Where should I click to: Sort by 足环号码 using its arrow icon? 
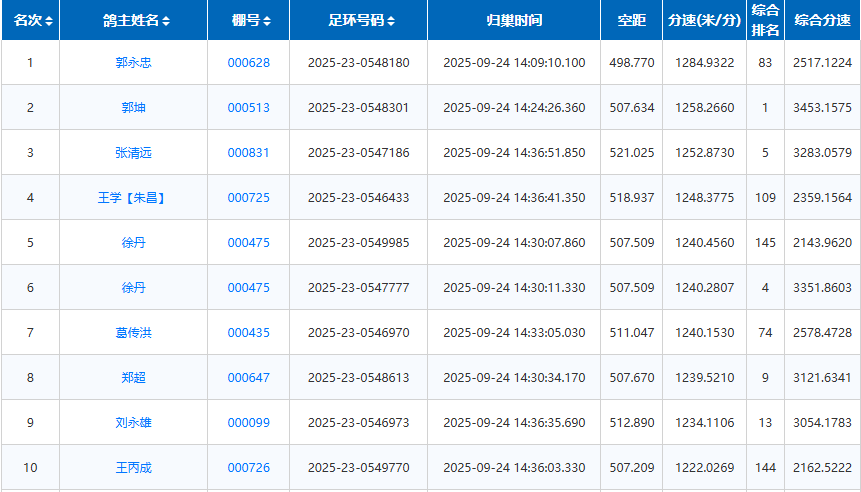coord(391,21)
